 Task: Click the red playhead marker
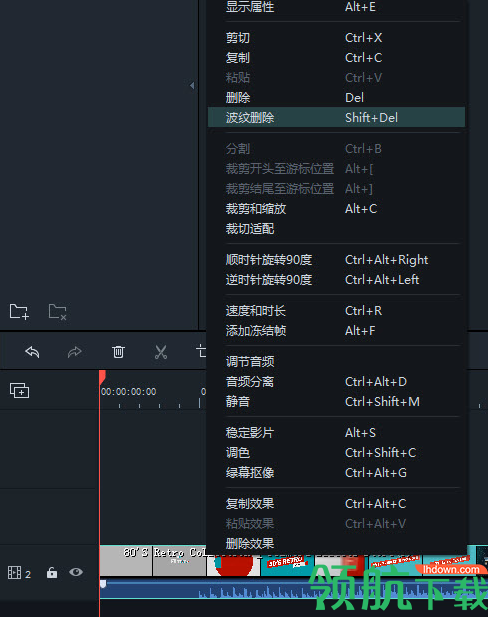point(102,377)
